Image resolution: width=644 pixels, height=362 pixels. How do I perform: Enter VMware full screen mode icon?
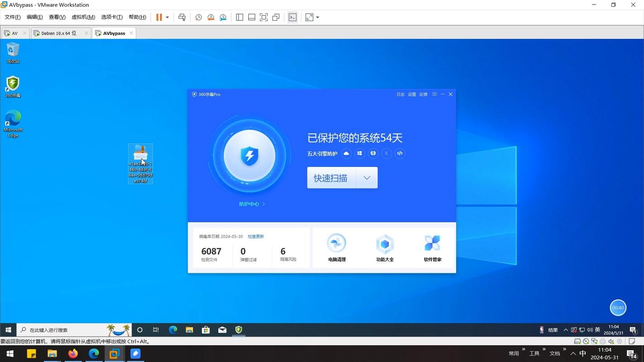(x=264, y=17)
